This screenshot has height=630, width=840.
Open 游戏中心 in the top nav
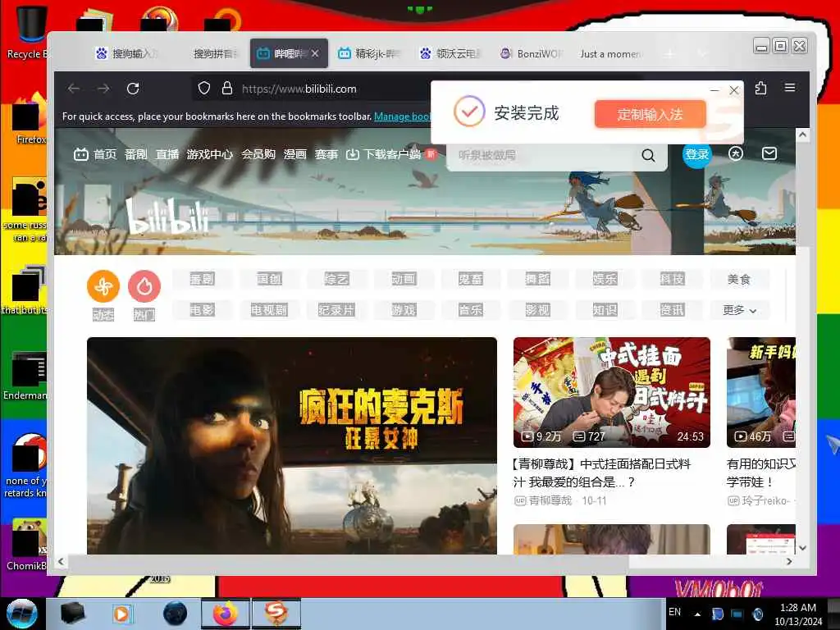209,154
